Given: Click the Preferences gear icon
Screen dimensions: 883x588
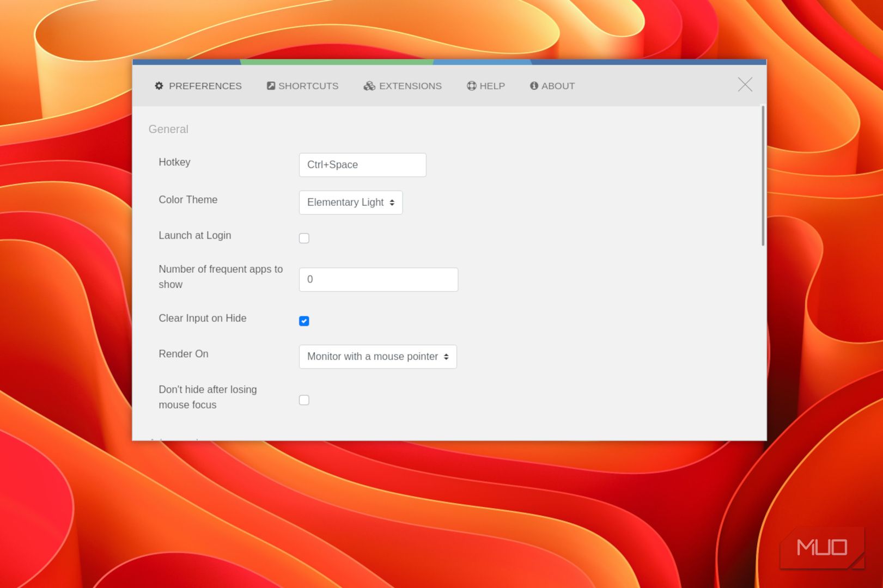Looking at the screenshot, I should (x=159, y=86).
